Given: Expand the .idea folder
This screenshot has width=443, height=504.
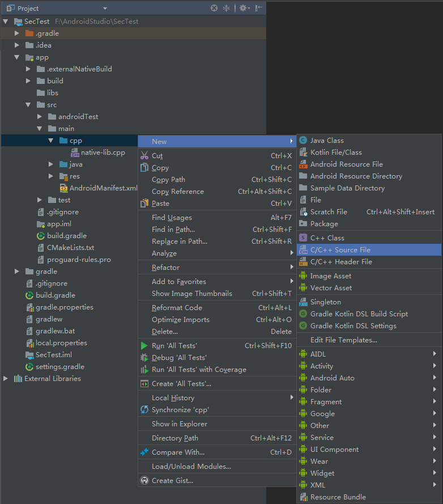Looking at the screenshot, I should point(16,45).
